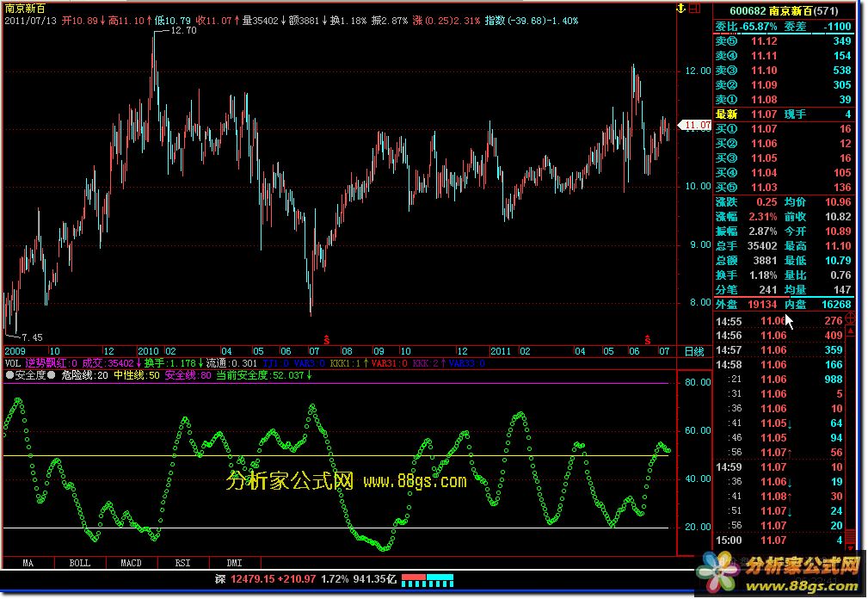Click the red crosshair circle icon in trade list
The width and height of the screenshot is (868, 599).
click(852, 319)
